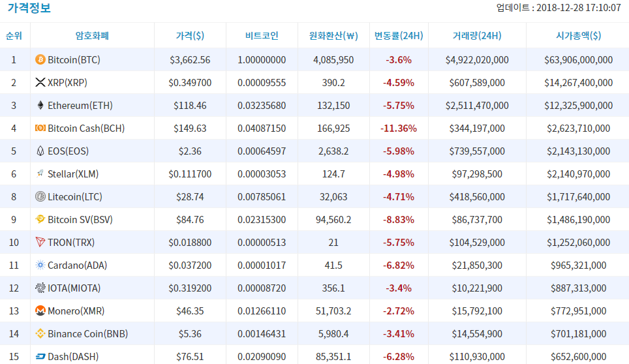Select XRP change rate -4.59%

click(x=399, y=83)
